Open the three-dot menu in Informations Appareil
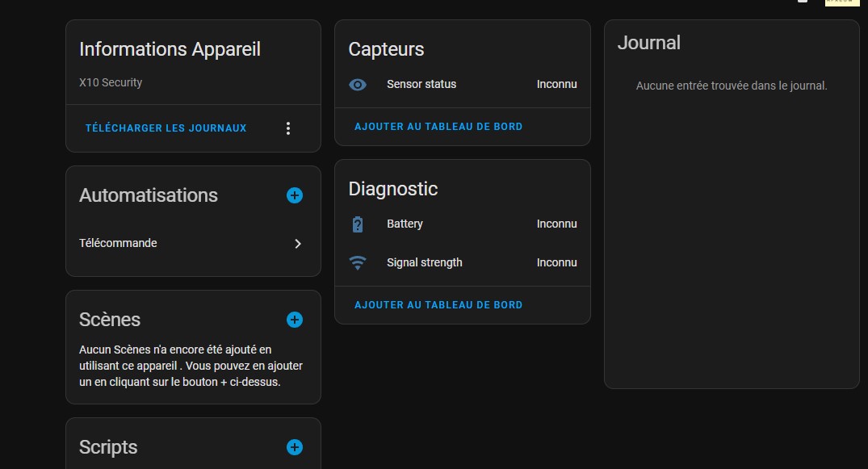This screenshot has width=868, height=469. (288, 128)
